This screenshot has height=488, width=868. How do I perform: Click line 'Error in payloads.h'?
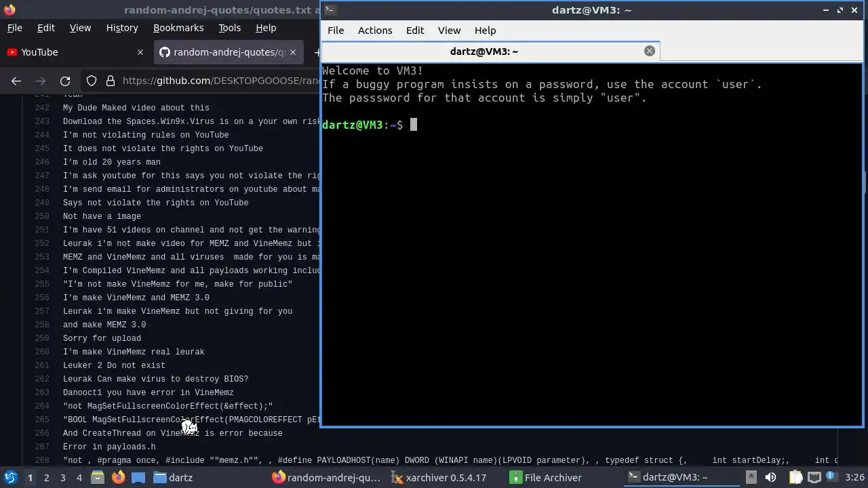point(109,447)
